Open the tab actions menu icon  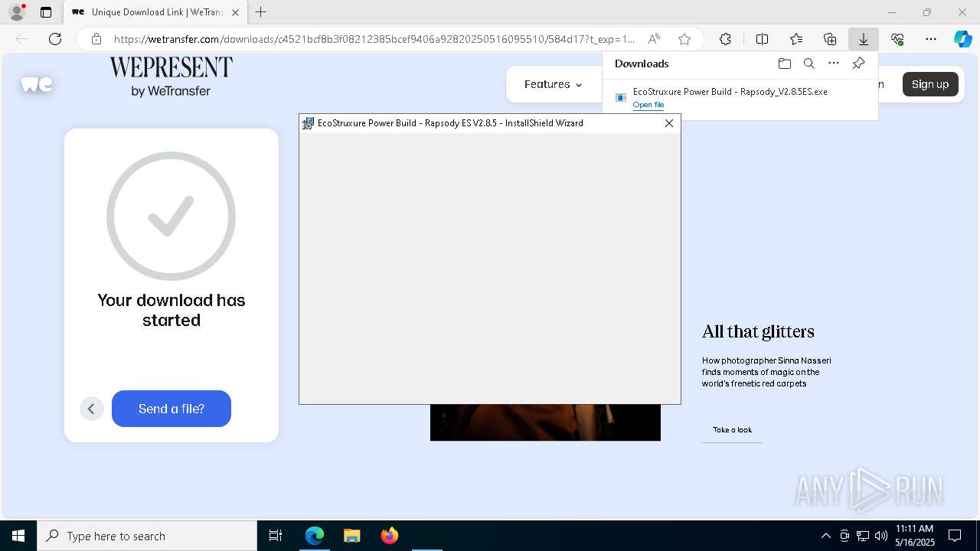pyautogui.click(x=46, y=12)
